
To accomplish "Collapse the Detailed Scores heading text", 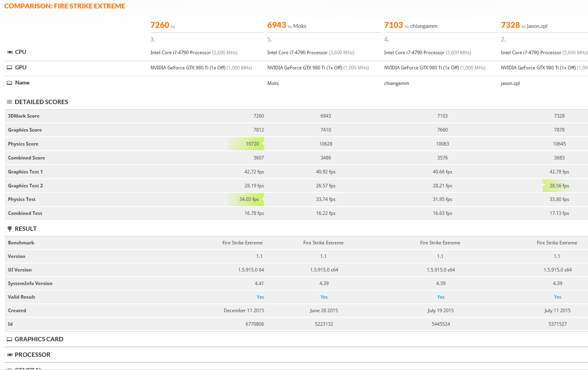I will 41,102.
